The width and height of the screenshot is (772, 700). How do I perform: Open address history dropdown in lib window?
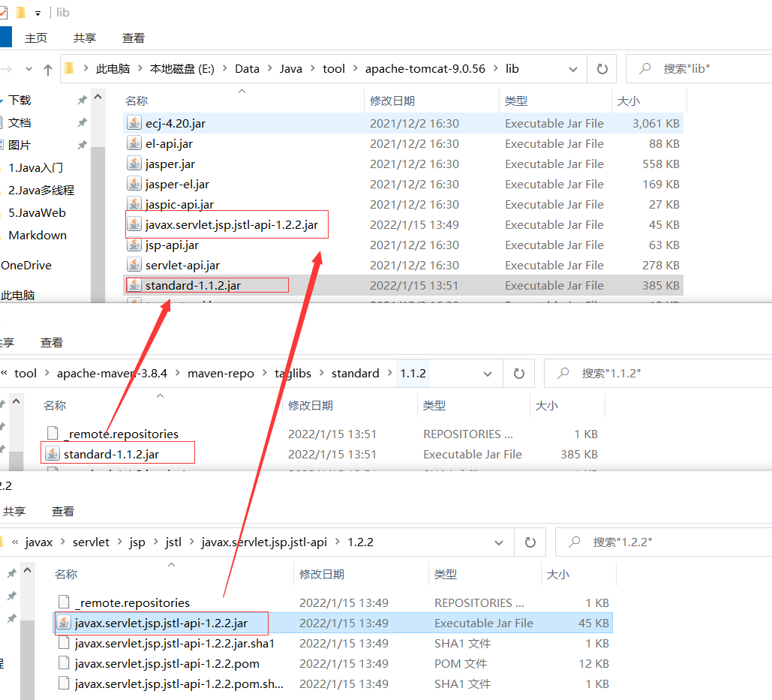click(x=573, y=70)
